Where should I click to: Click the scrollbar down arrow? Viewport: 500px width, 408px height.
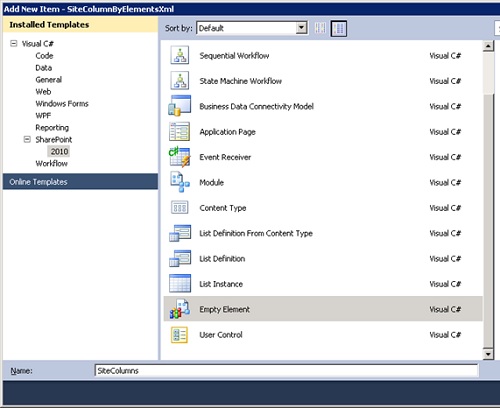pos(488,354)
